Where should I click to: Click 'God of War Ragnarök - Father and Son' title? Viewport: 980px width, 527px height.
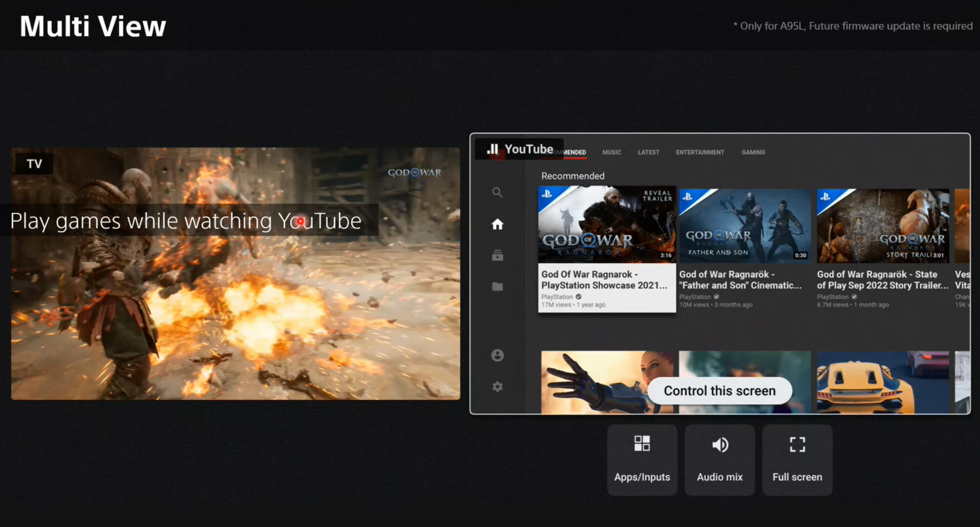pyautogui.click(x=740, y=280)
